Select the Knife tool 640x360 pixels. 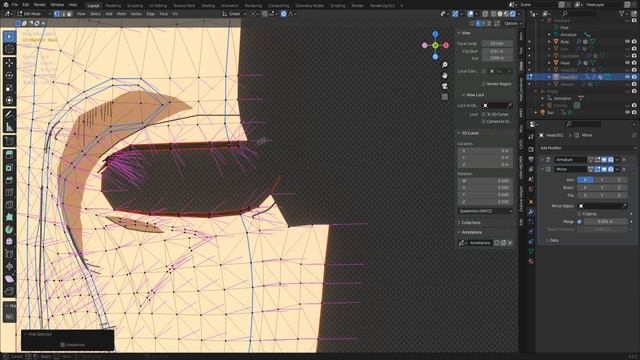[x=9, y=204]
